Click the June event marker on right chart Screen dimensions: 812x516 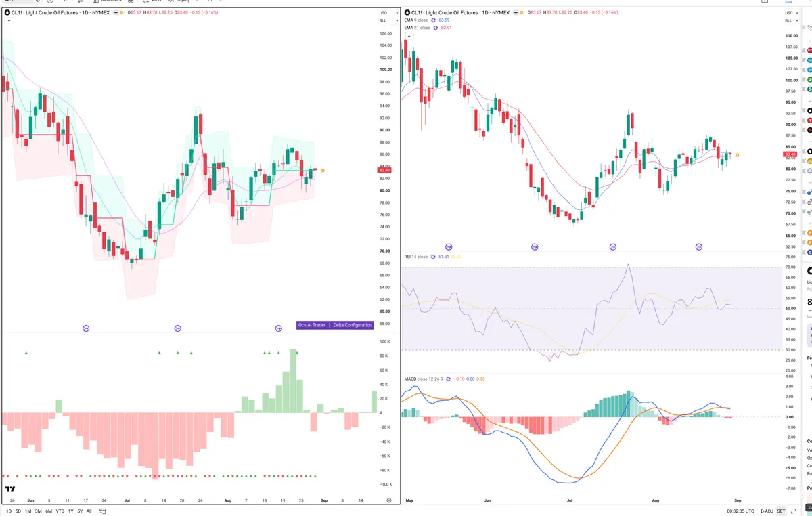click(535, 246)
